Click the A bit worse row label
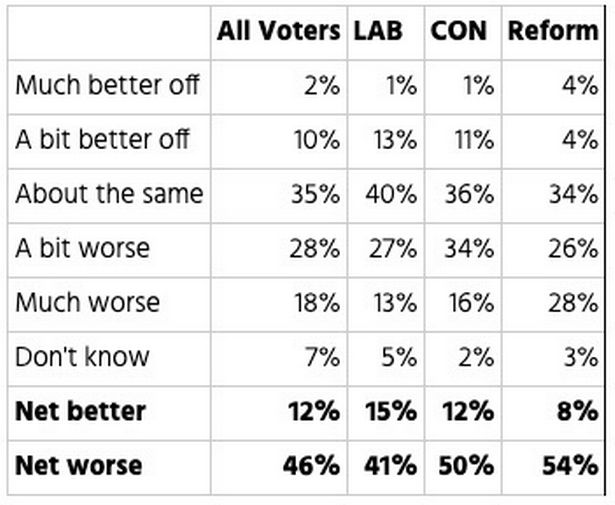 click(82, 248)
